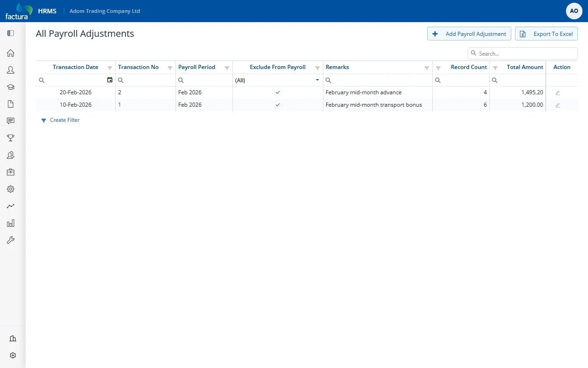Edit the February mid-month transport bonus row
The image size is (588, 368).
[x=558, y=105]
